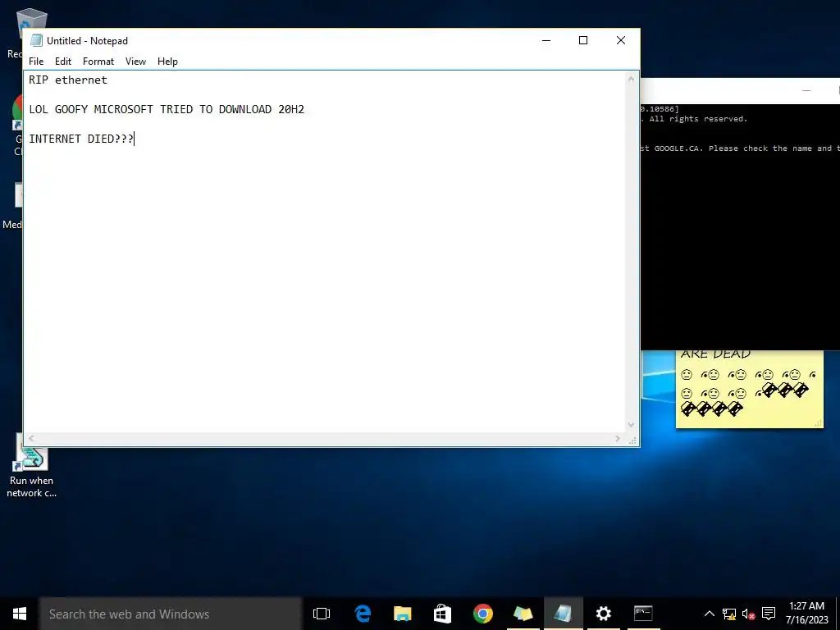Click 'All rights reserved.' text in Command Prompt

point(698,119)
